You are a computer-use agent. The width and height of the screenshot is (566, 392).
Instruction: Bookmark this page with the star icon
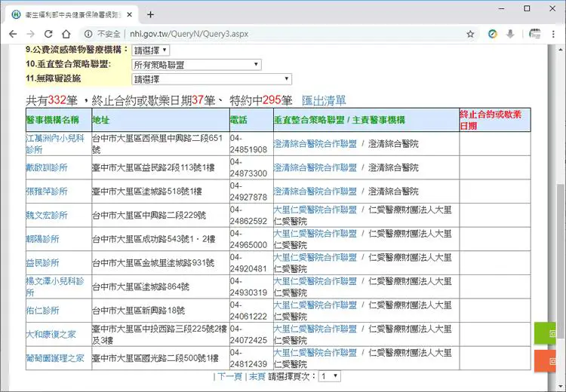[470, 34]
